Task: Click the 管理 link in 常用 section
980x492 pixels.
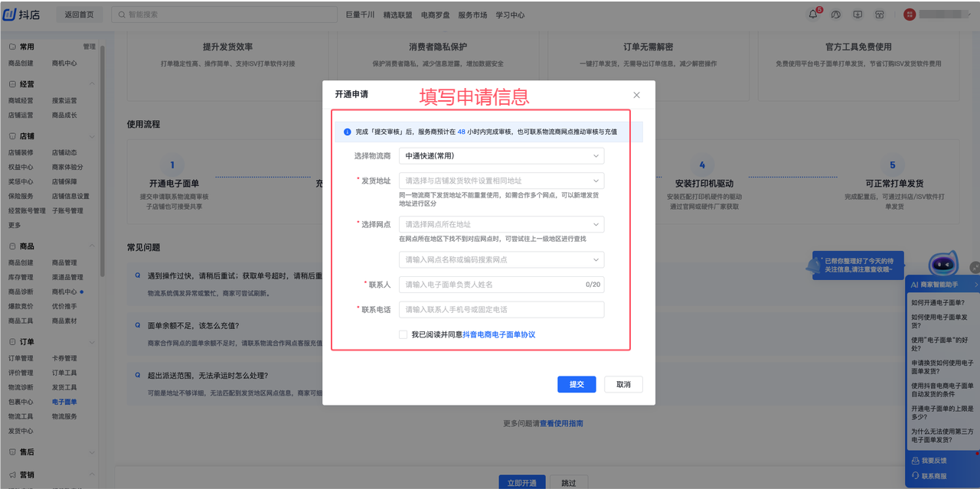Action: (x=89, y=47)
